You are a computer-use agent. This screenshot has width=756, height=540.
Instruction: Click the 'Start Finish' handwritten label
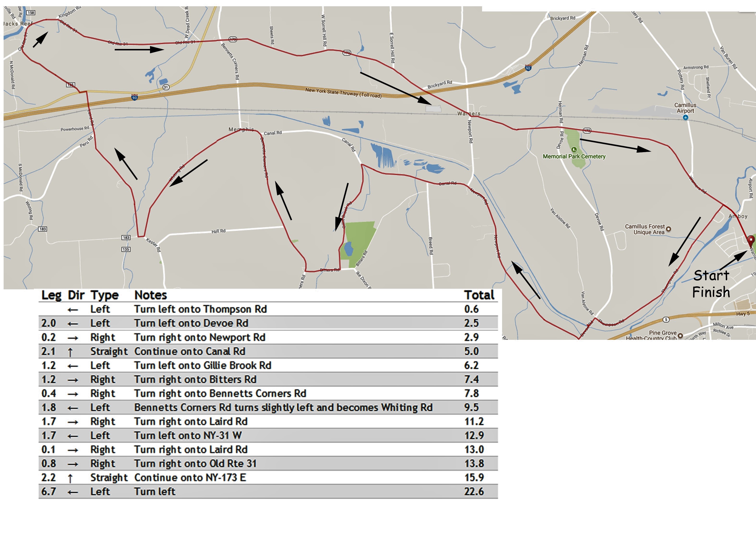tap(711, 284)
